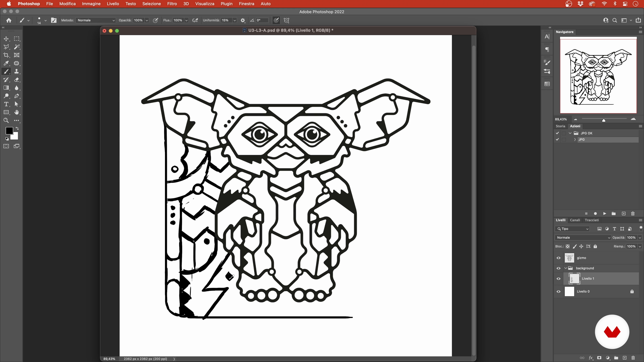Image resolution: width=644 pixels, height=362 pixels.
Task: Click the Navigator zoom slider handle
Action: pos(604,120)
